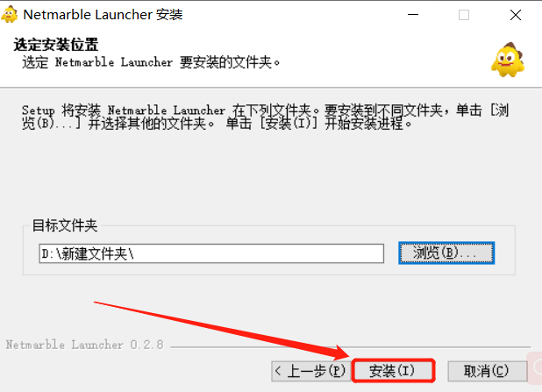Click the Netmarble Launcher 安装 window title
The image size is (542, 392).
point(103,15)
